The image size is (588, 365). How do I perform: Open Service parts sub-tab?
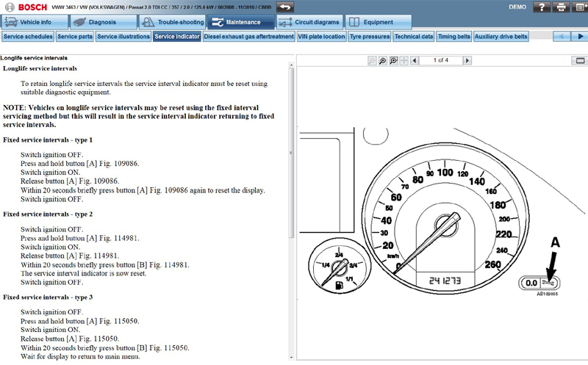point(75,36)
